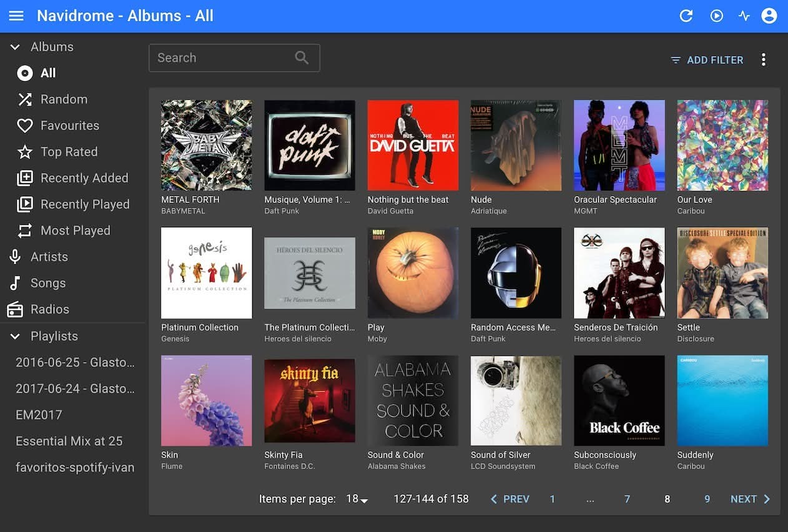Go to the previous page with PREV
This screenshot has height=532, width=788.
510,499
